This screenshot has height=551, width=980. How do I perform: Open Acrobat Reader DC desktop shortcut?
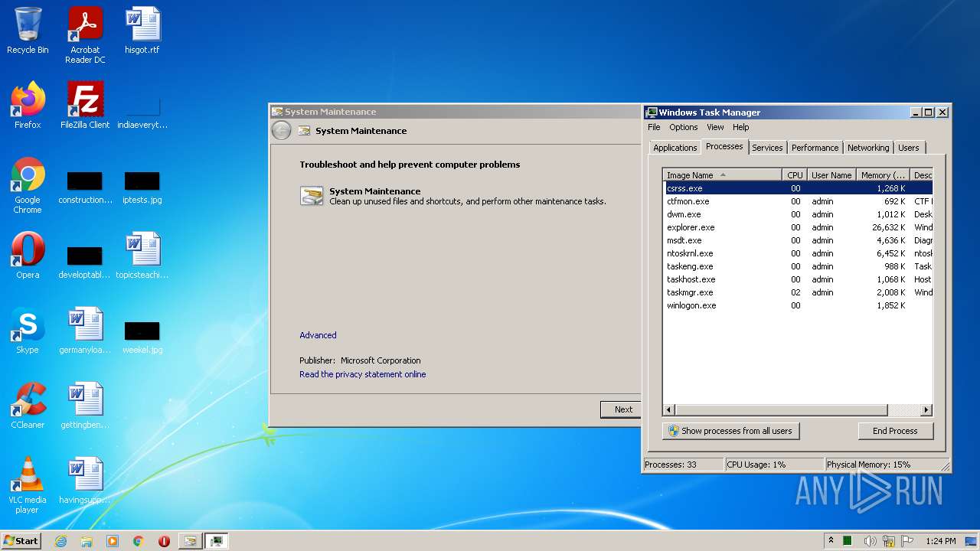coord(85,35)
